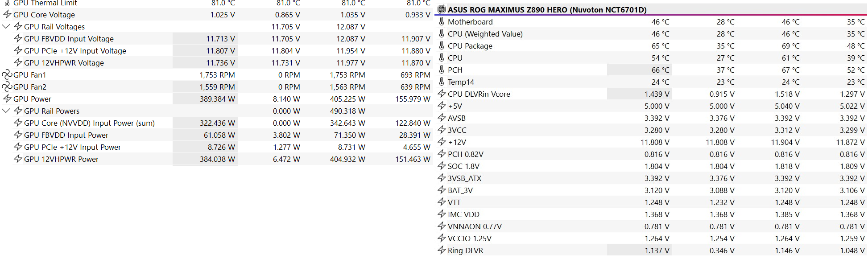
Task: Click the PCH thermometer icon
Action: click(x=442, y=70)
